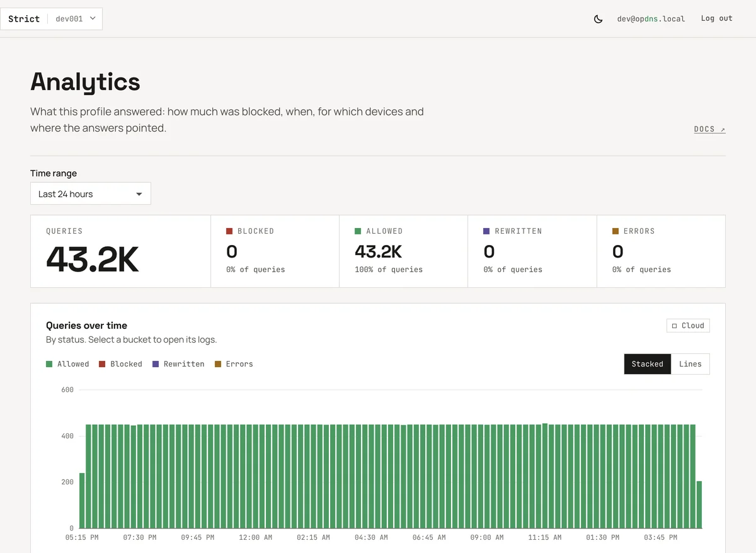Toggle dark mode moon icon

tap(598, 19)
